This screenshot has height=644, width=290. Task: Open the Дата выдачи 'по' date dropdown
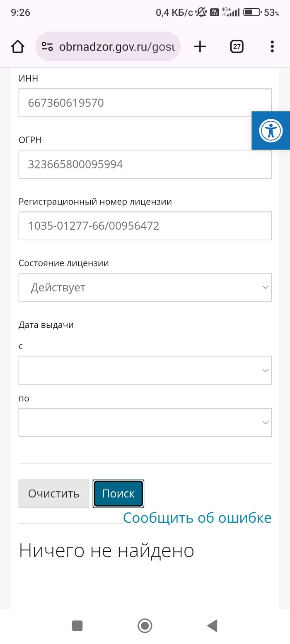click(x=145, y=423)
